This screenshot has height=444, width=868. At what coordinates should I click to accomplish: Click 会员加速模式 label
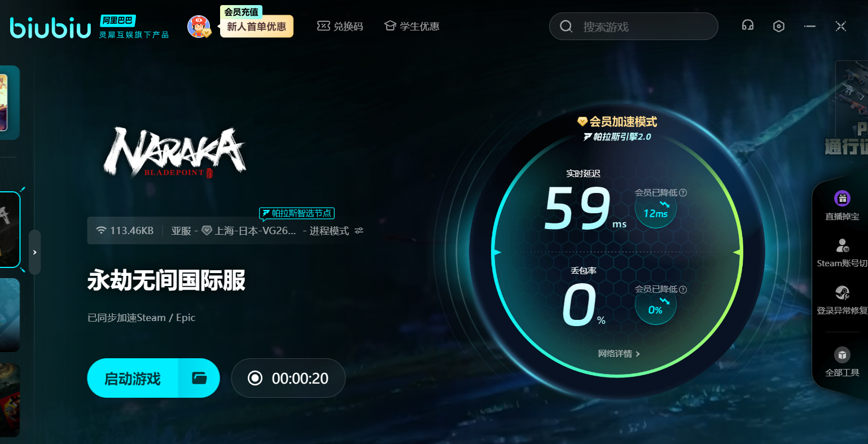click(617, 121)
